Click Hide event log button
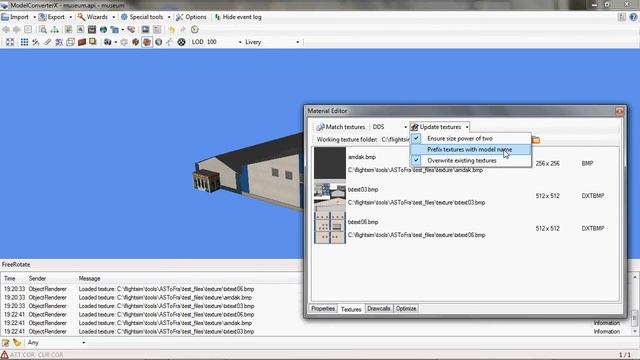Screen dimensions: 640x360 click(238, 17)
